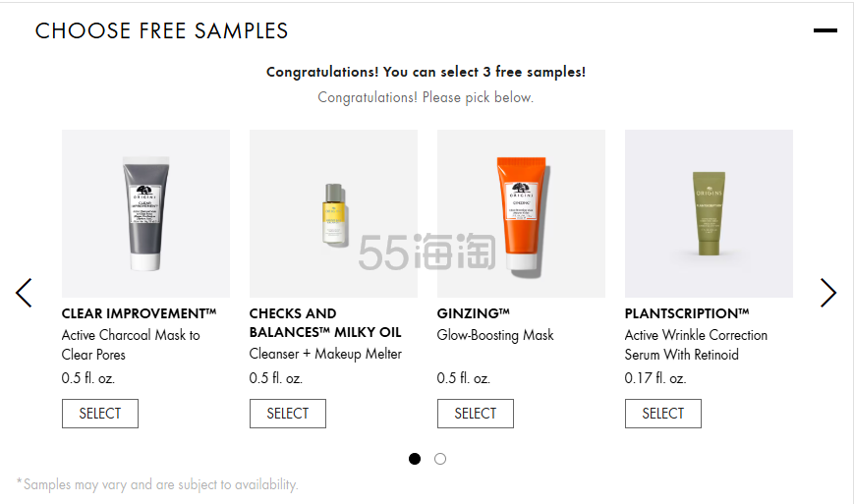854x504 pixels.
Task: Click the Plantscription product name
Action: pos(687,313)
